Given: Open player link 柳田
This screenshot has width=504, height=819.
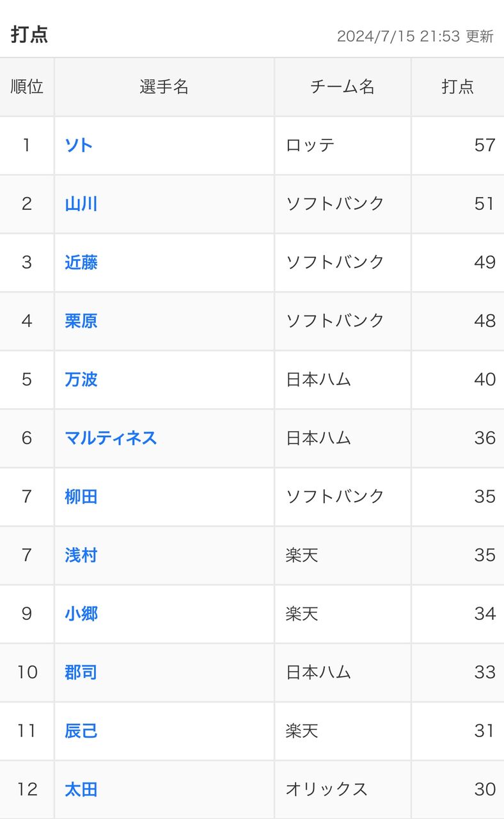Looking at the screenshot, I should point(81,497).
